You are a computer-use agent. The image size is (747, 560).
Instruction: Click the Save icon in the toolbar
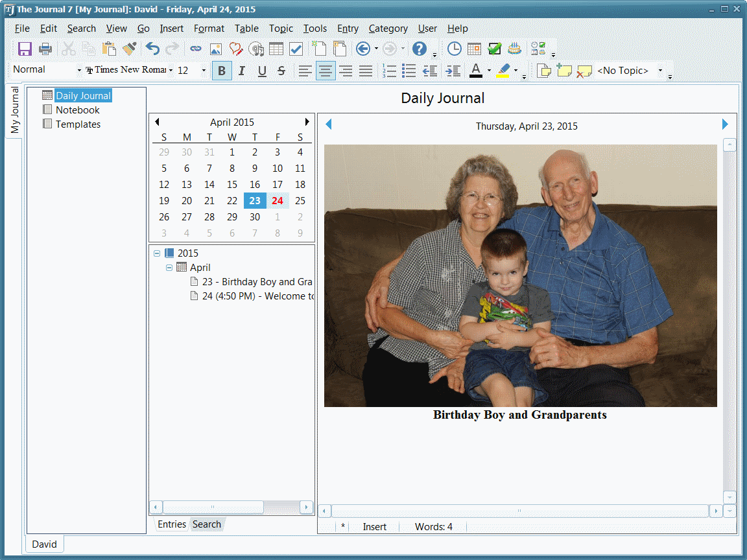click(x=25, y=49)
